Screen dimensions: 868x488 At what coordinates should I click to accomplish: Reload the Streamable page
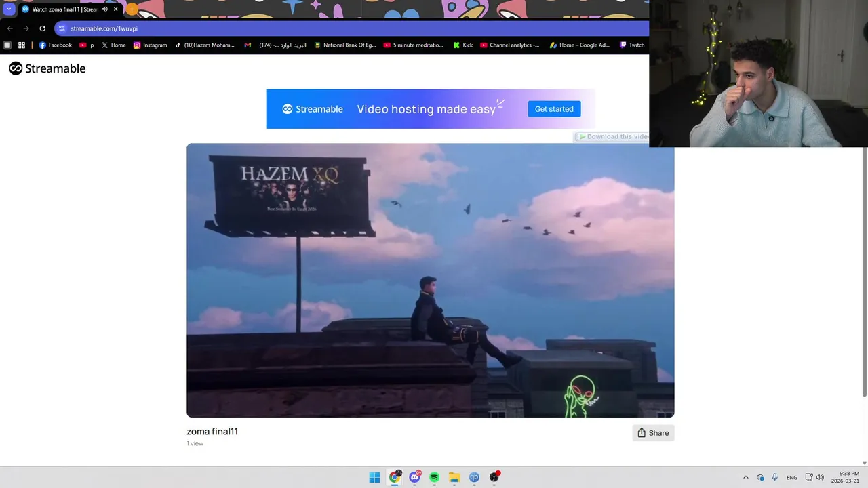(42, 28)
